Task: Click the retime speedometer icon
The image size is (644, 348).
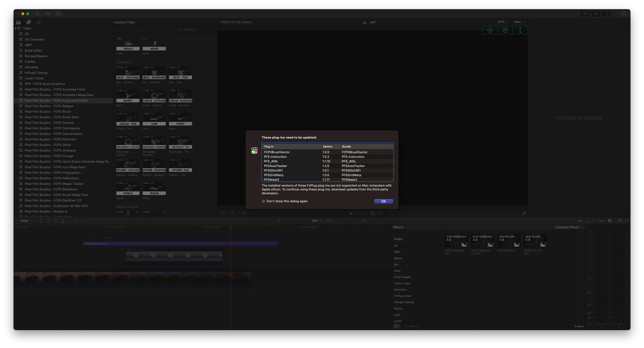Action: click(244, 213)
